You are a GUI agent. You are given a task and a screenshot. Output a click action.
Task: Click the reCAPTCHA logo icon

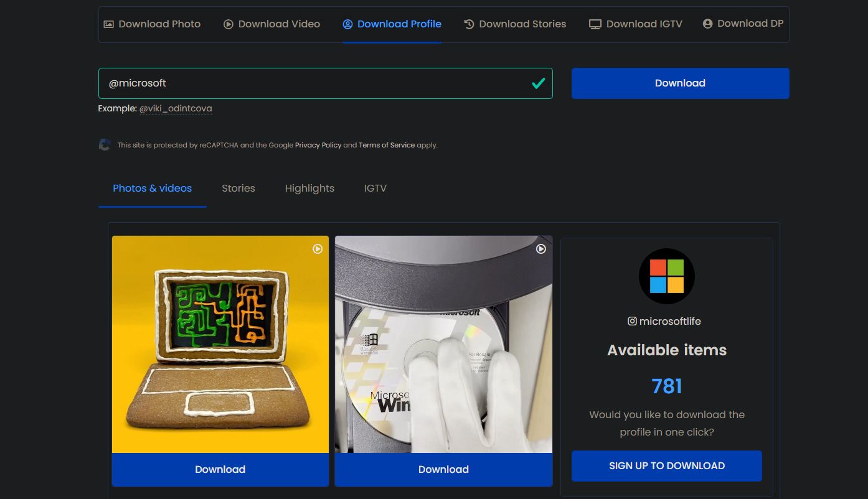point(105,145)
